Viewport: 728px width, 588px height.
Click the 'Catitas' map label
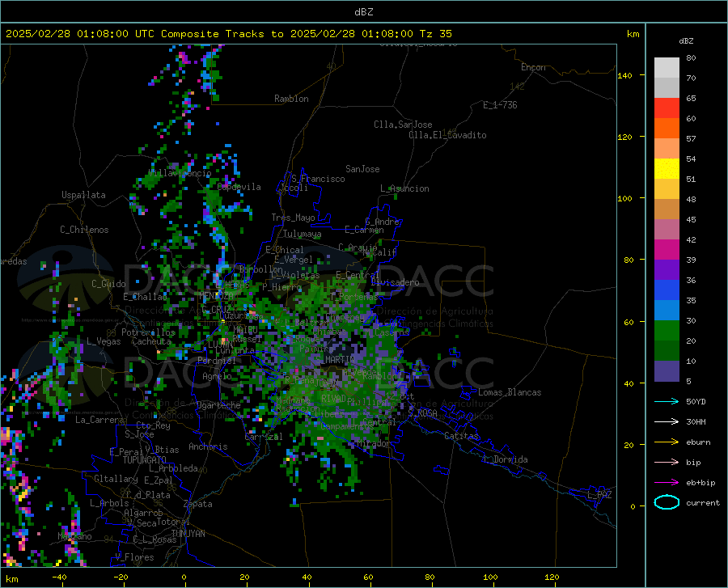point(461,436)
